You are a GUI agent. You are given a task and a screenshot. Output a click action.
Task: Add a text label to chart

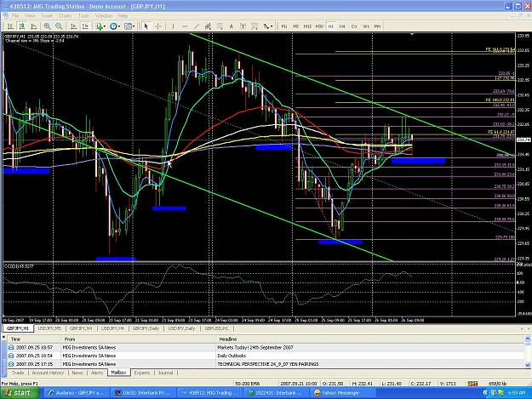(243, 26)
